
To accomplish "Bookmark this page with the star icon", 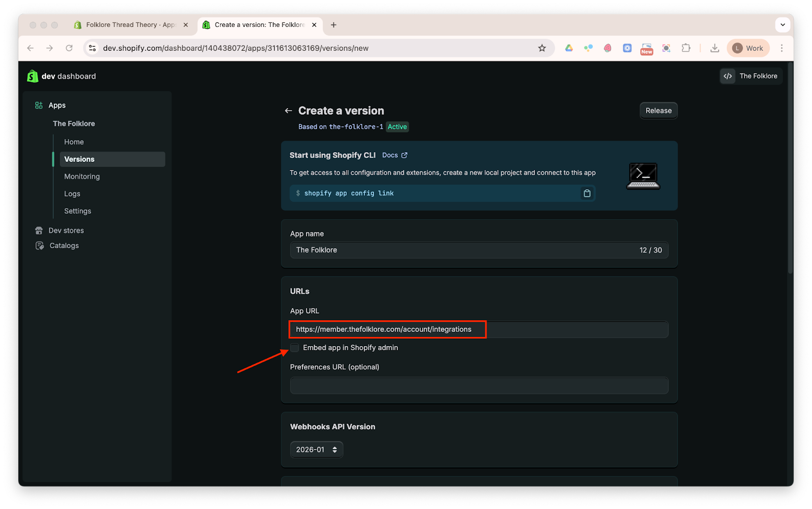I will coord(542,48).
